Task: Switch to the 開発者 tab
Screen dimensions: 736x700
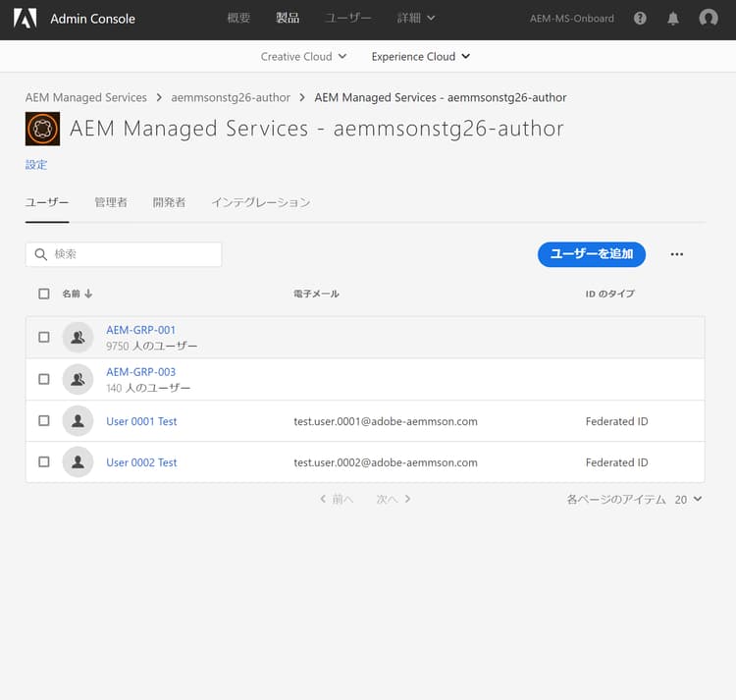Action: pos(169,203)
